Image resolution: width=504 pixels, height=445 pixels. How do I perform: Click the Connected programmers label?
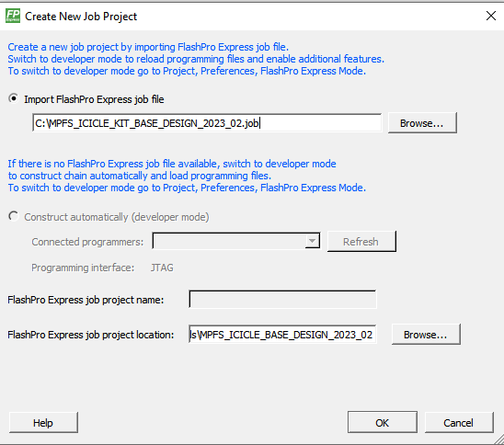pos(87,242)
